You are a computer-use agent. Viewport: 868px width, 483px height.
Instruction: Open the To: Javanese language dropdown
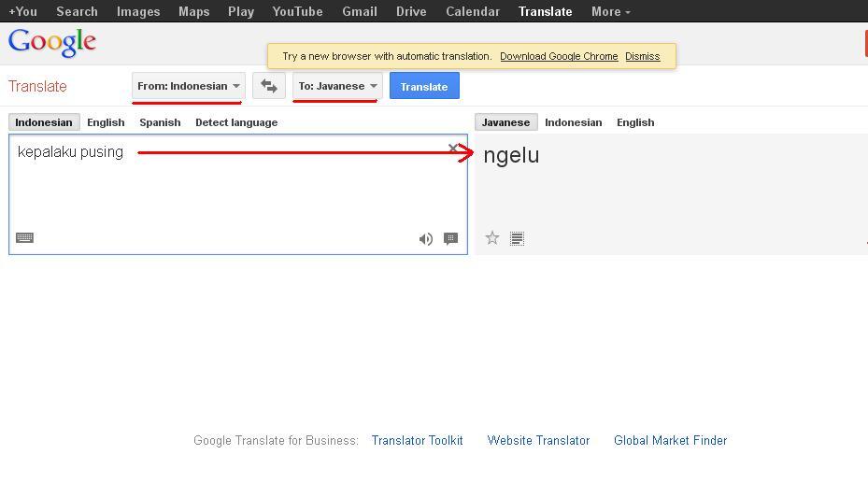point(337,86)
